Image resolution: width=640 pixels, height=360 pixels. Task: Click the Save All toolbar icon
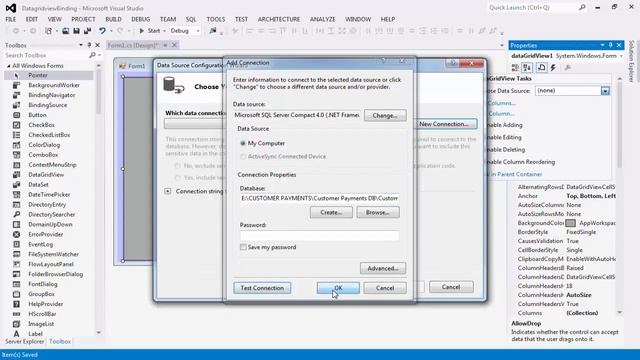[87, 31]
